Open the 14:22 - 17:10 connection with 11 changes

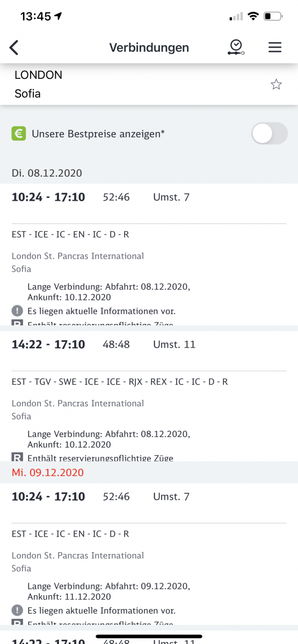pos(149,396)
